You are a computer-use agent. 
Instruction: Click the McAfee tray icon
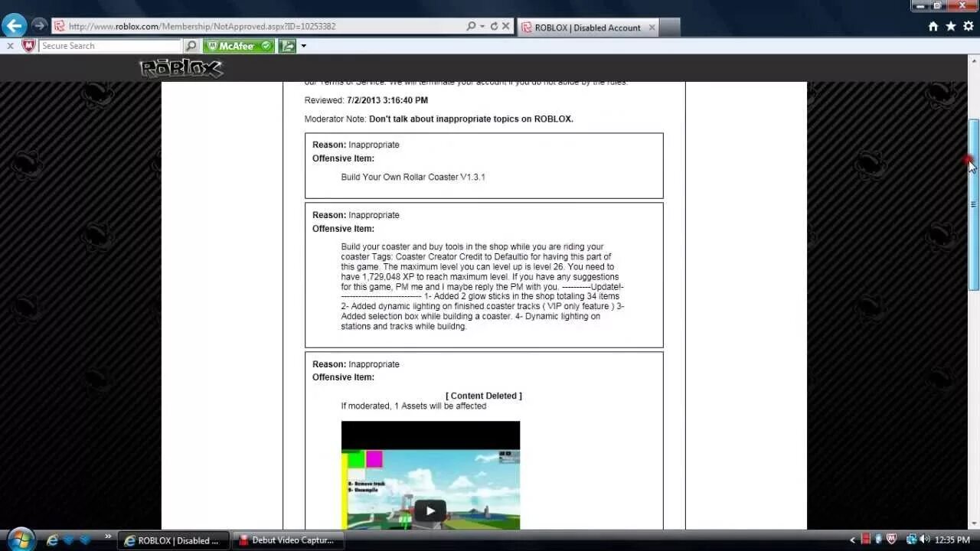click(x=891, y=540)
